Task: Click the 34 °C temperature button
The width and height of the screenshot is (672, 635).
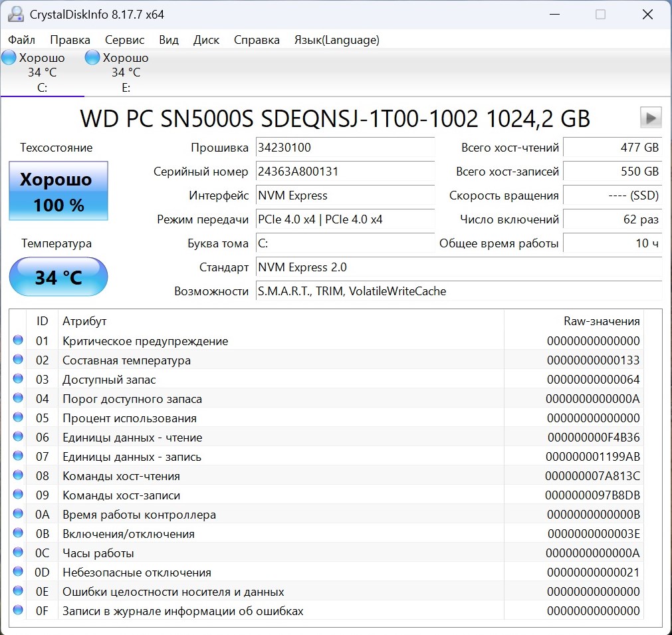Action: tap(58, 277)
